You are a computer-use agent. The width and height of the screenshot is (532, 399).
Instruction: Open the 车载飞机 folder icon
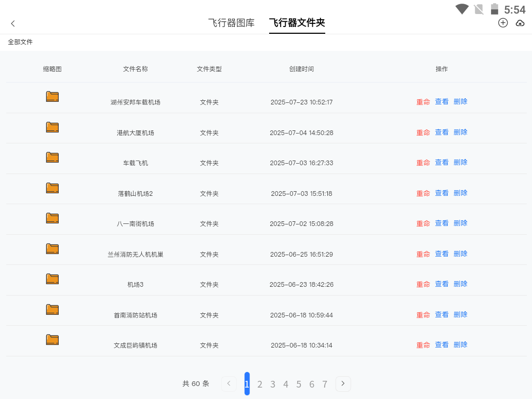point(52,157)
